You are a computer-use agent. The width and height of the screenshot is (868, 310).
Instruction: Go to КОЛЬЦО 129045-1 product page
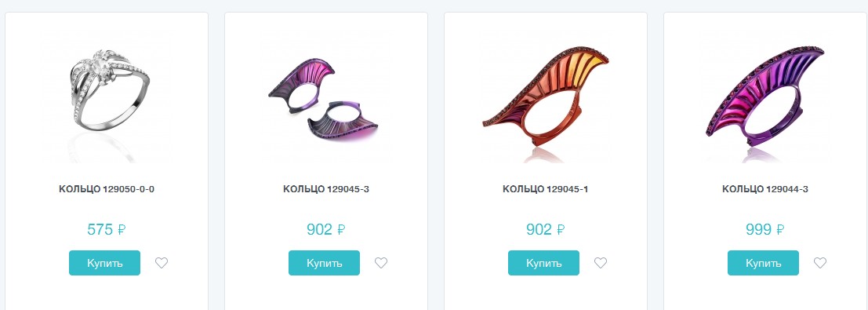545,189
